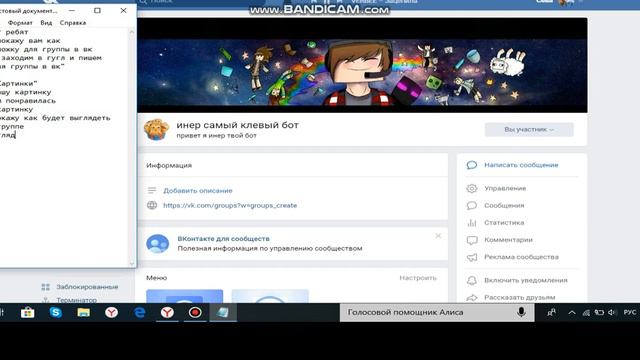Click first blue menu tile thumbnail
The image size is (640, 360).
tap(184, 296)
